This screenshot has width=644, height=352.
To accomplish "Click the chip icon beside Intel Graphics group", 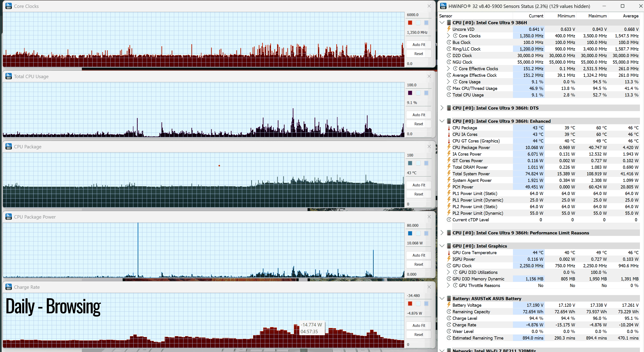I will coord(449,246).
